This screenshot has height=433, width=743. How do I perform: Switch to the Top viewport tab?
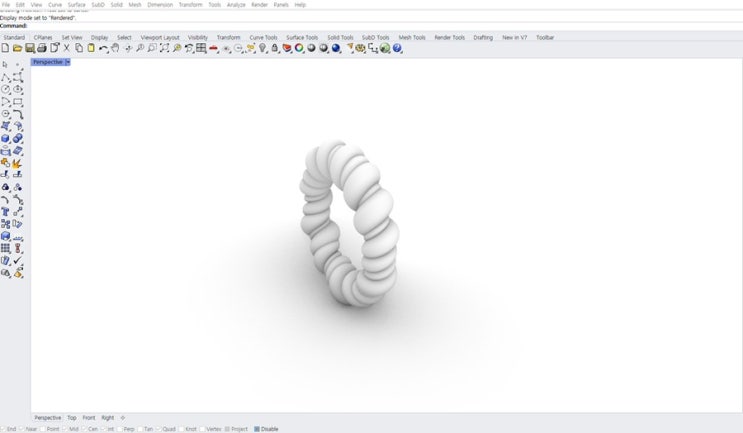pos(72,418)
